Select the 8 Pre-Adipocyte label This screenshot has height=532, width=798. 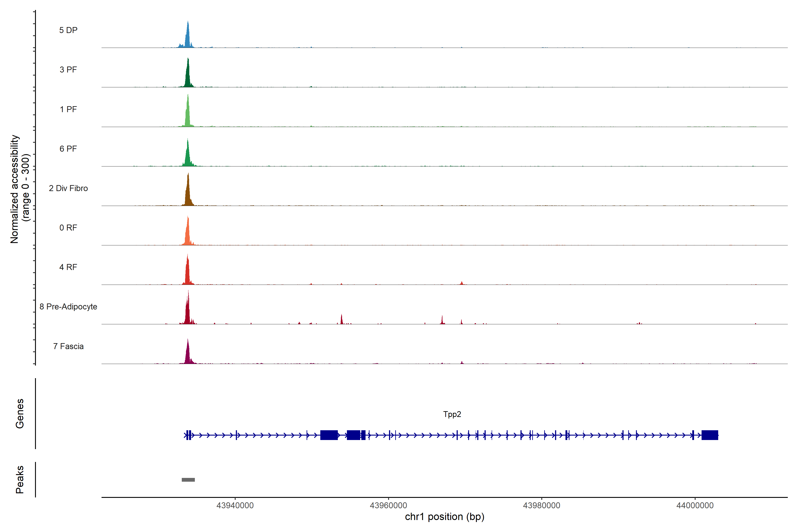[68, 307]
